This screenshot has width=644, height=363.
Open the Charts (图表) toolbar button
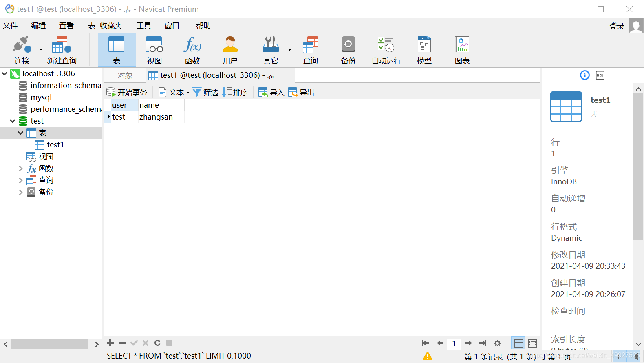(462, 50)
